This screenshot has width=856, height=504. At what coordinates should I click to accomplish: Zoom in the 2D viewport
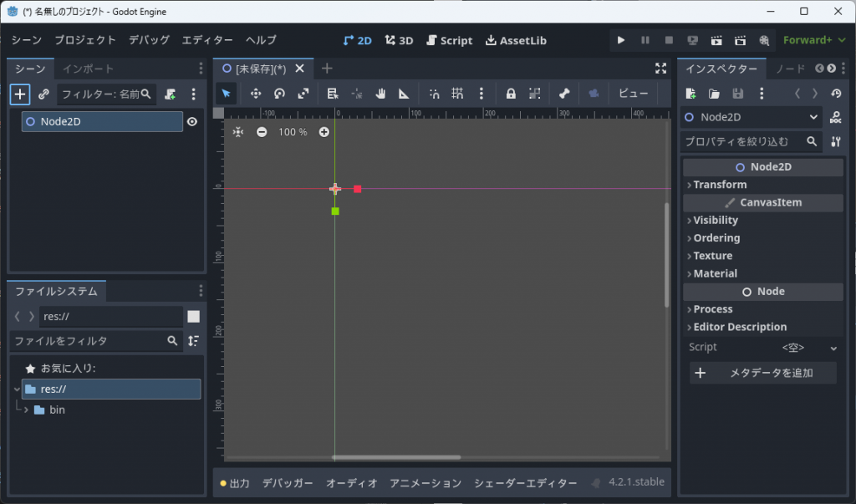(324, 132)
